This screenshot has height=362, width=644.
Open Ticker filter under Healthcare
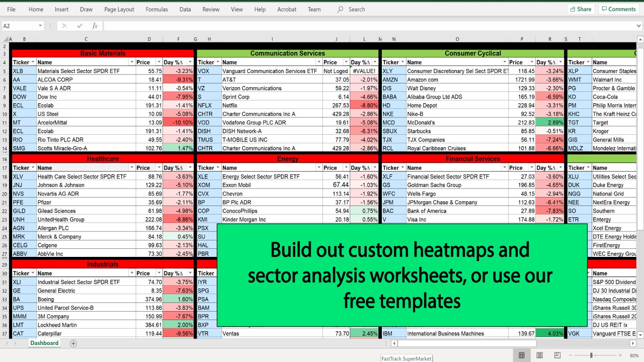click(x=33, y=168)
